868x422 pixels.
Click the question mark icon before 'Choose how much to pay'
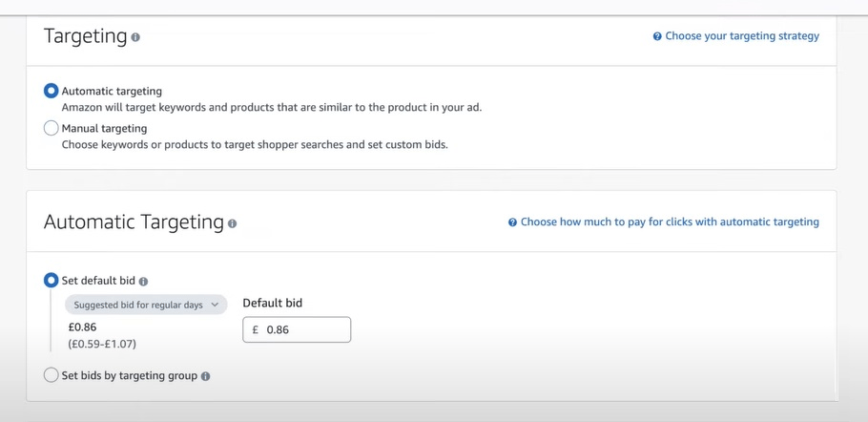(512, 222)
